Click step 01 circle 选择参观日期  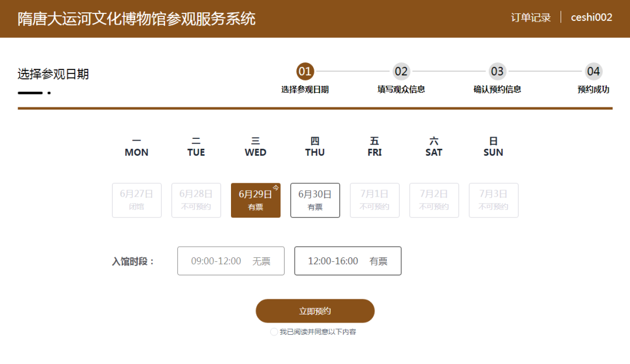click(x=305, y=72)
